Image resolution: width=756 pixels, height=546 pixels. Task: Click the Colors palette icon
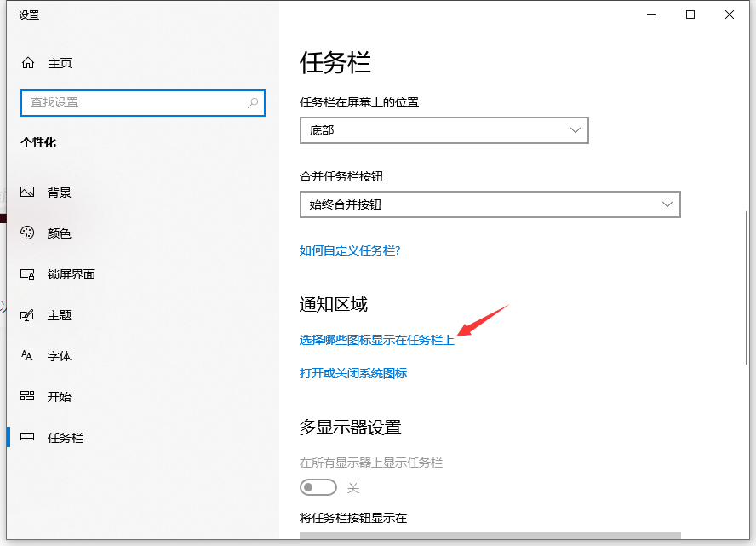pyautogui.click(x=28, y=233)
